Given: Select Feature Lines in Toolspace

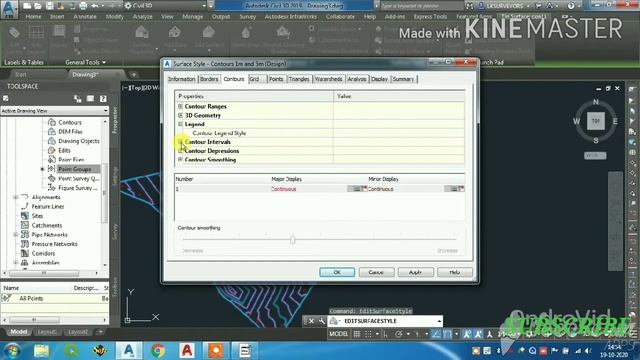Looking at the screenshot, I should 48,207.
